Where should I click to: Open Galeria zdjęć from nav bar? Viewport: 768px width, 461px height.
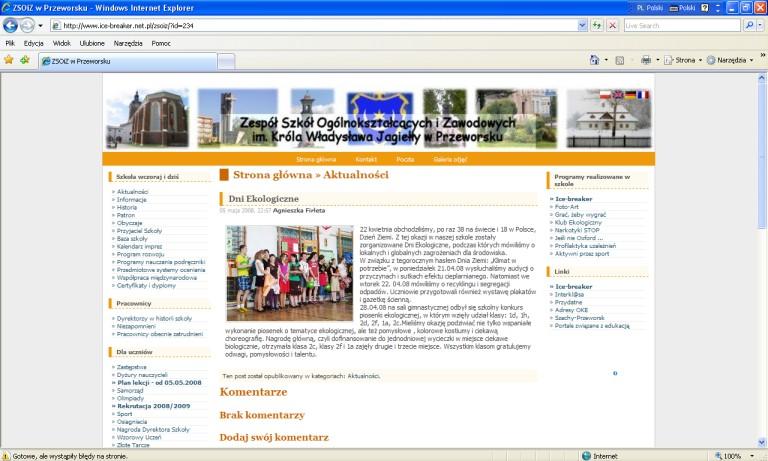[450, 159]
